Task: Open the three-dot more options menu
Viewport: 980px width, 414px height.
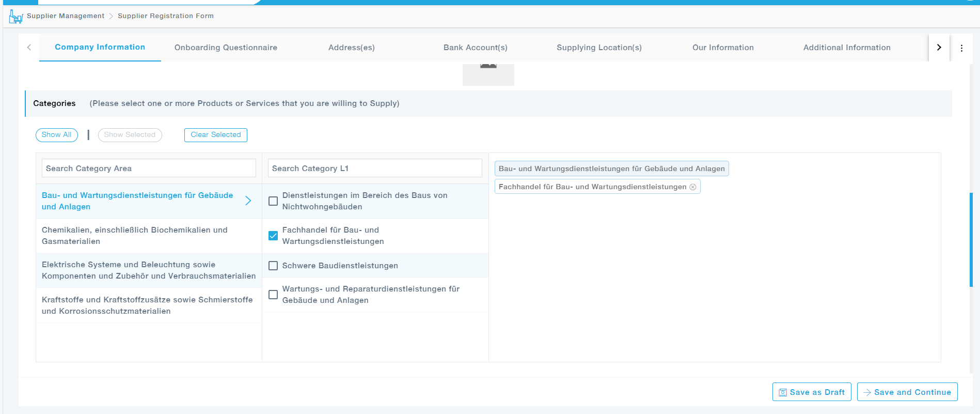Action: click(x=961, y=48)
